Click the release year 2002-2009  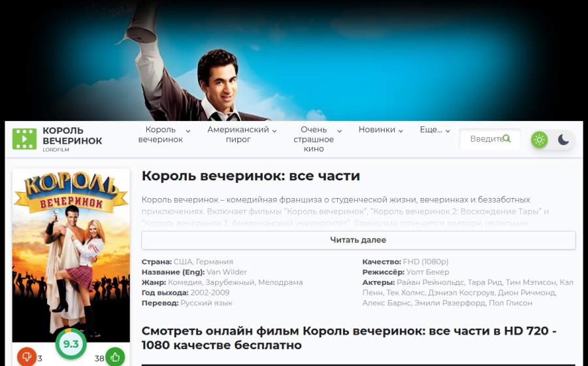[x=210, y=293]
